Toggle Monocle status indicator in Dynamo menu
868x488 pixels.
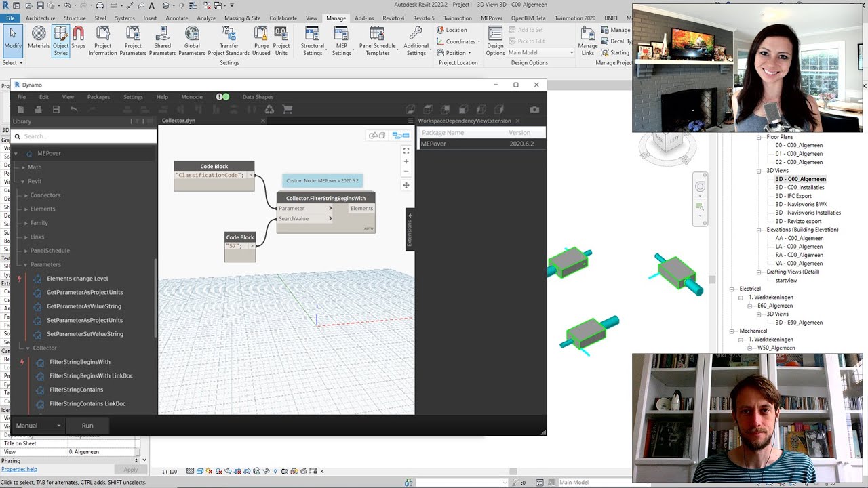pos(222,97)
